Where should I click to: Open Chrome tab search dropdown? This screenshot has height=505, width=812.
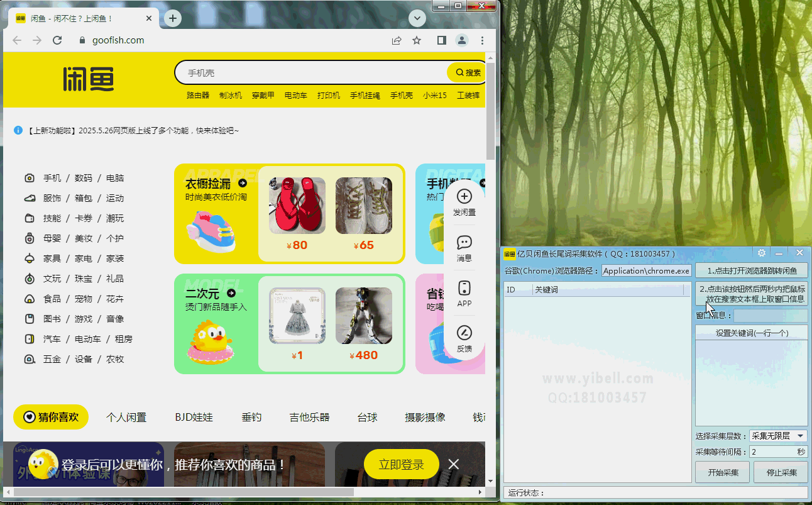click(417, 18)
